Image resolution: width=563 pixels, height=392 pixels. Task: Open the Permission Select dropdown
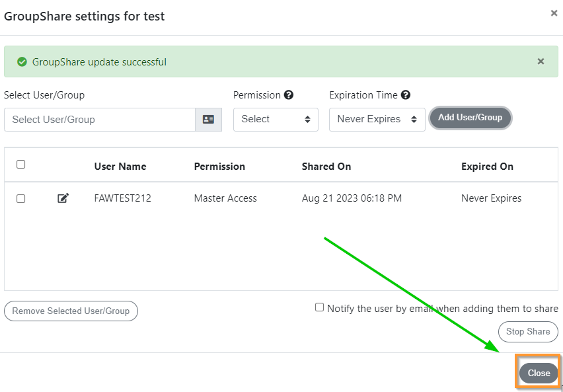276,119
